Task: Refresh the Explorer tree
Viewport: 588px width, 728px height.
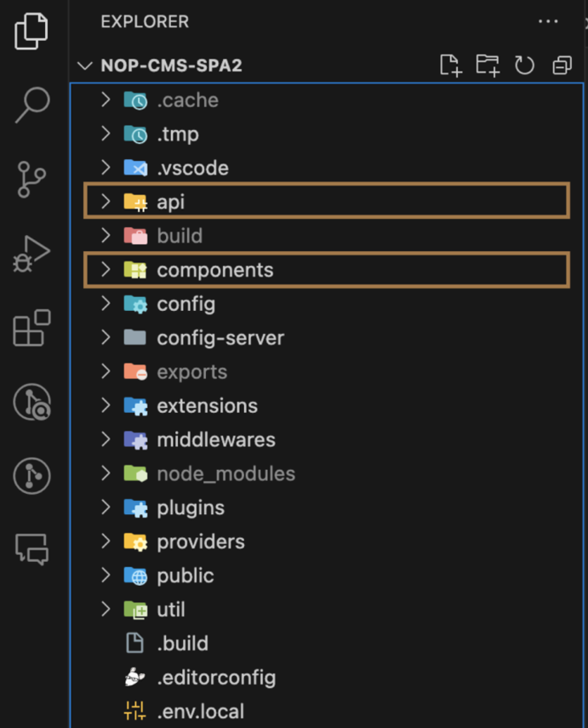Action: 524,65
